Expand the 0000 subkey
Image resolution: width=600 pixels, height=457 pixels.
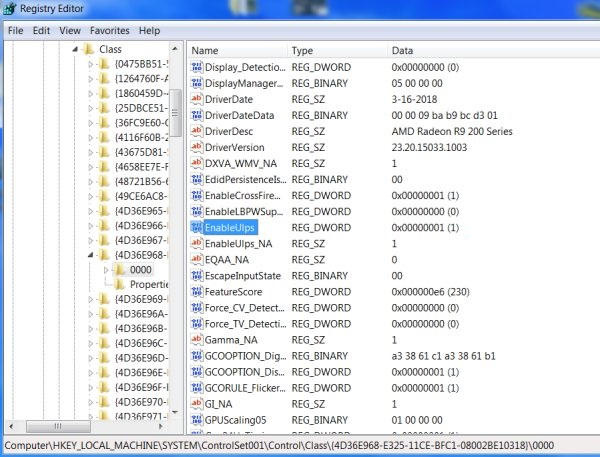click(106, 270)
